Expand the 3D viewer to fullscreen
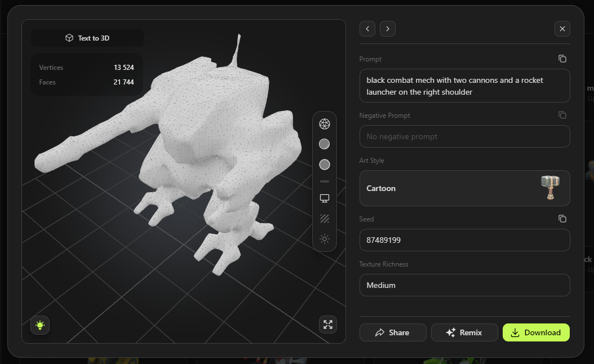Image resolution: width=594 pixels, height=364 pixels. [327, 325]
